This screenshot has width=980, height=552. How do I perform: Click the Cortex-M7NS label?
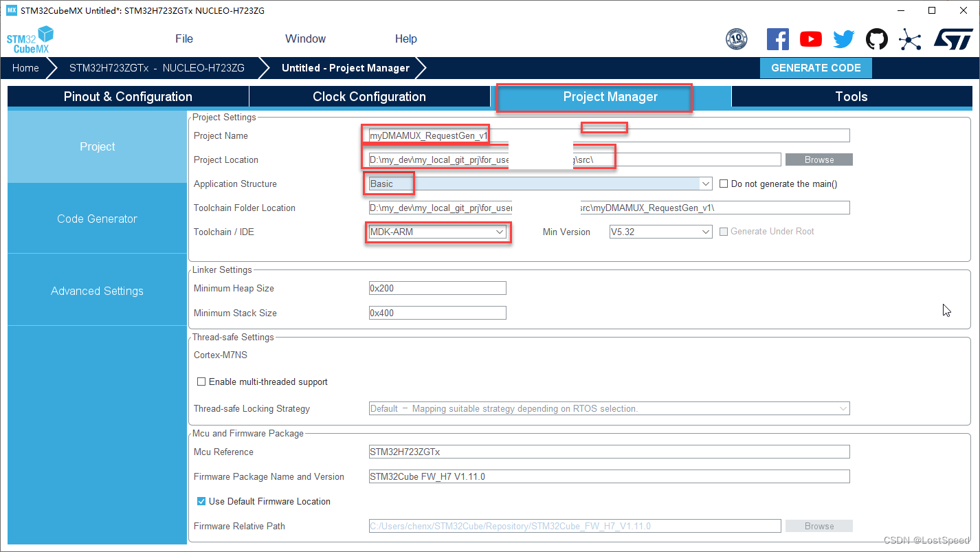pyautogui.click(x=221, y=355)
